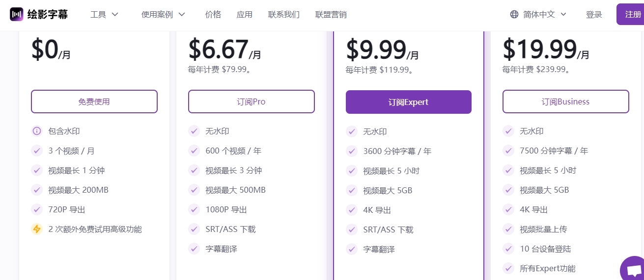
Task: Open the 联系我们 navigation link
Action: pyautogui.click(x=284, y=14)
